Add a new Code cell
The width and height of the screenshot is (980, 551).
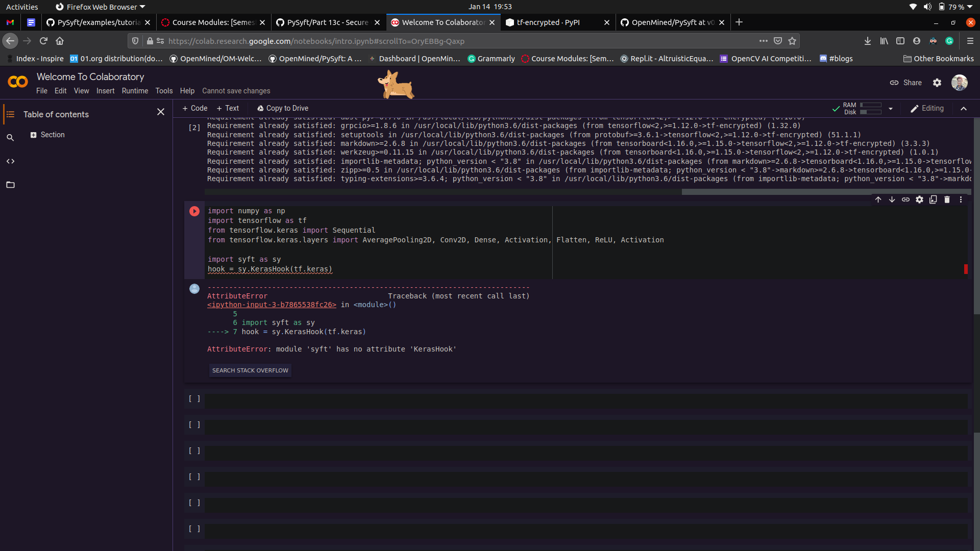click(x=195, y=108)
